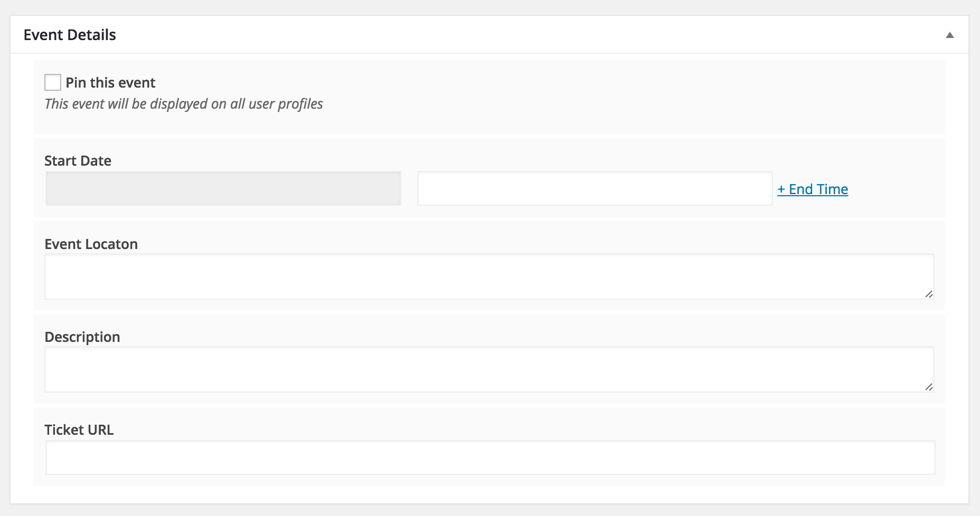Focus the grayed Start Date field

[x=223, y=188]
